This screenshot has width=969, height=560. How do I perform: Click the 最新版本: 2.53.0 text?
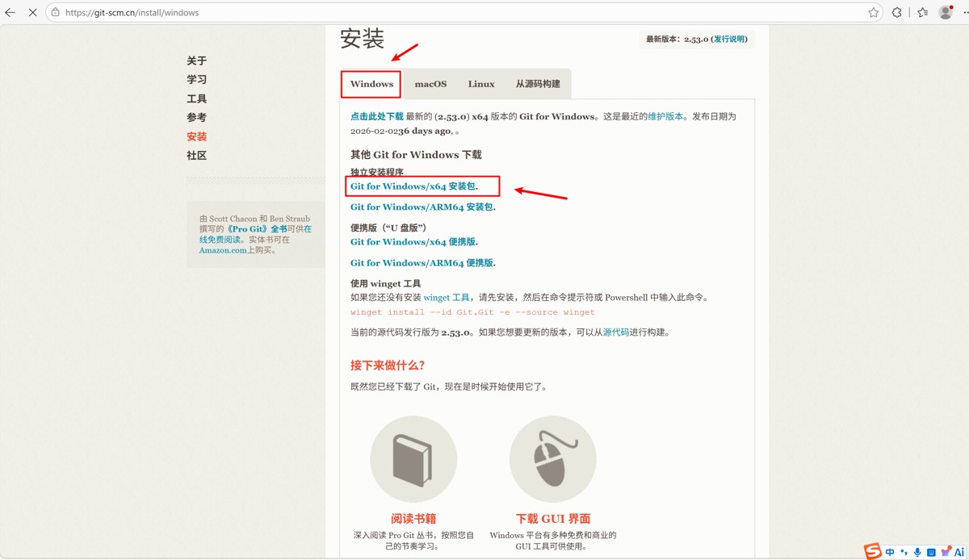[x=677, y=39]
